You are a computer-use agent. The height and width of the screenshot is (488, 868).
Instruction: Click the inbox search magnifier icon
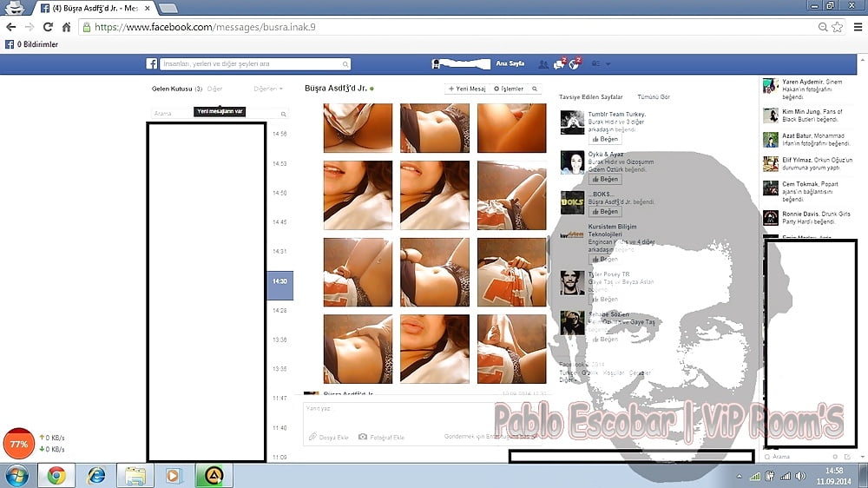284,114
